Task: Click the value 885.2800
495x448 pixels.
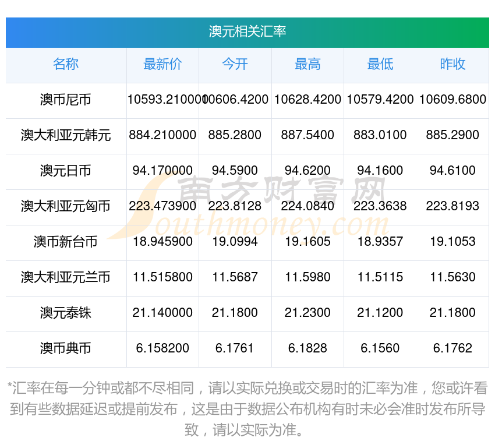Action: pos(235,135)
